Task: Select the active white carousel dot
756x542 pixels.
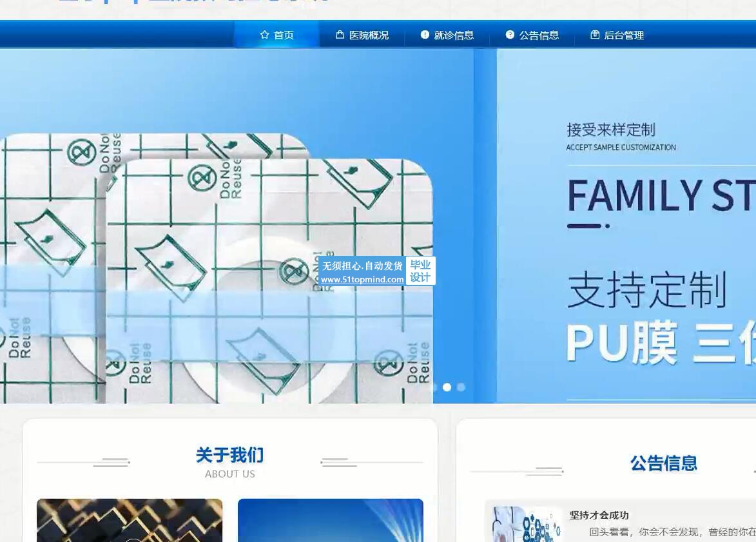Action: click(447, 387)
